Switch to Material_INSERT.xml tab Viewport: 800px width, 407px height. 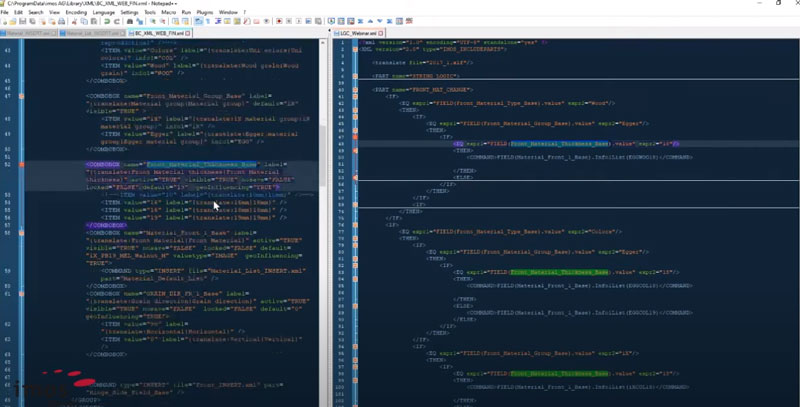(x=28, y=33)
